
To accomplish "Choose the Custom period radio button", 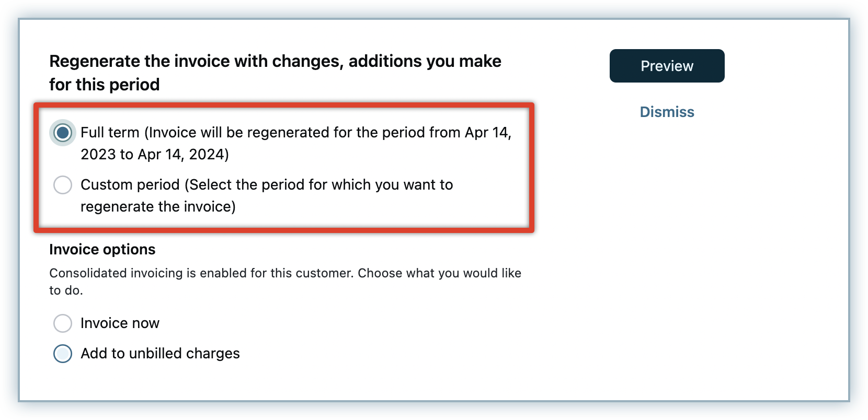I will click(x=63, y=185).
